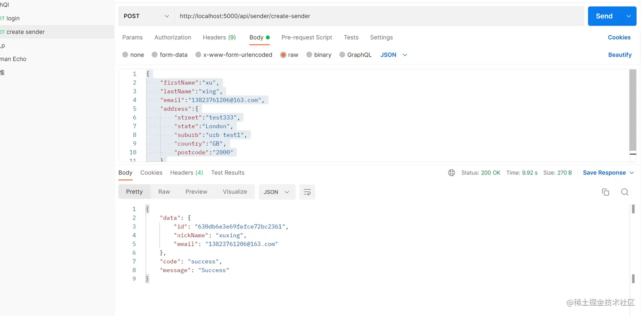Open the Params tab
This screenshot has width=644, height=316.
[x=132, y=37]
